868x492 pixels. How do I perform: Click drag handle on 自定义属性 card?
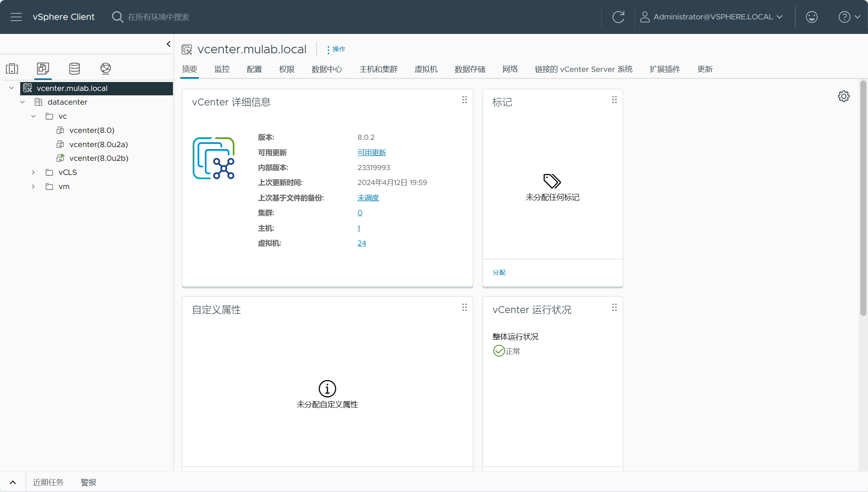pos(464,307)
